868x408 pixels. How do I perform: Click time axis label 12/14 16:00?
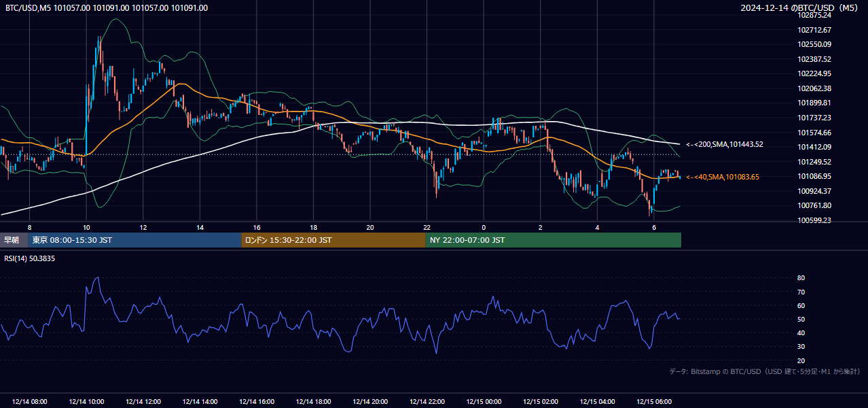(x=257, y=402)
